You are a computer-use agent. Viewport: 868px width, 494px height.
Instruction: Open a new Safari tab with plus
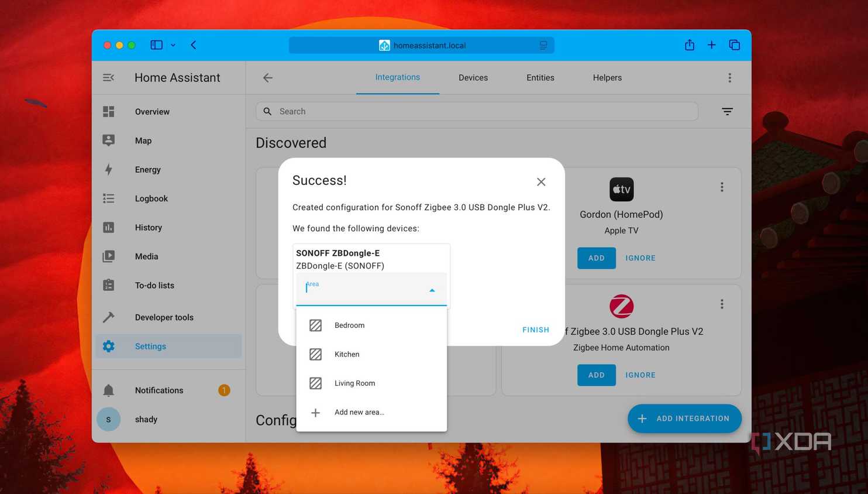coord(711,44)
